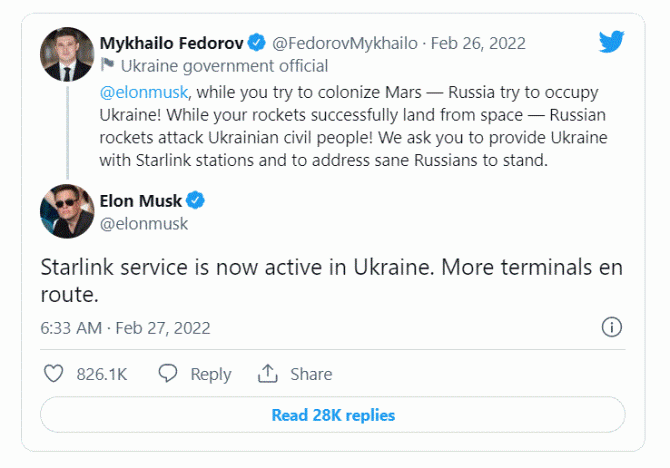Click the reply speech bubble icon

[168, 374]
